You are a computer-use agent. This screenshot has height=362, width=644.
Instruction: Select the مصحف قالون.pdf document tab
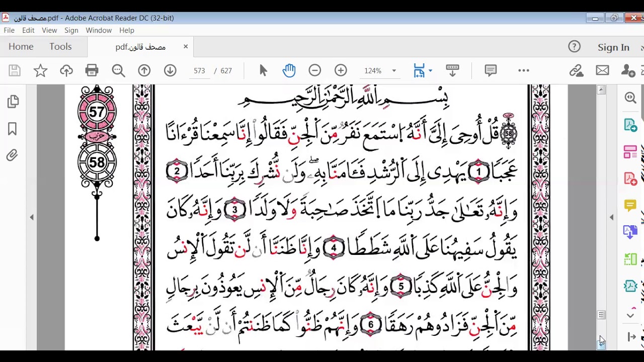click(x=140, y=47)
